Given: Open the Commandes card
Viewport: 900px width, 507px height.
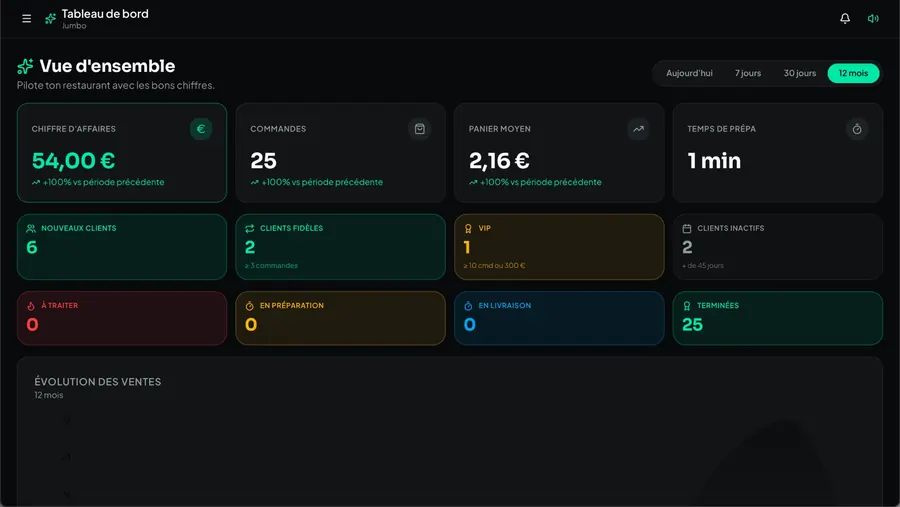Looking at the screenshot, I should (x=340, y=153).
